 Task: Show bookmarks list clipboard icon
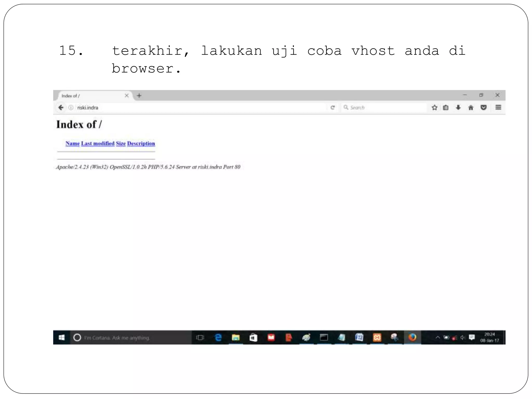[x=446, y=108]
